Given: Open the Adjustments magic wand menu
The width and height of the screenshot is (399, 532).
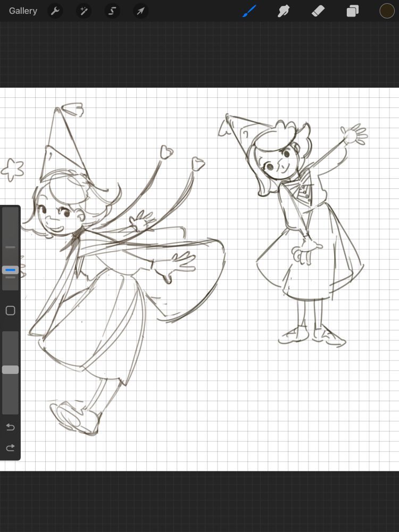Looking at the screenshot, I should click(x=84, y=11).
